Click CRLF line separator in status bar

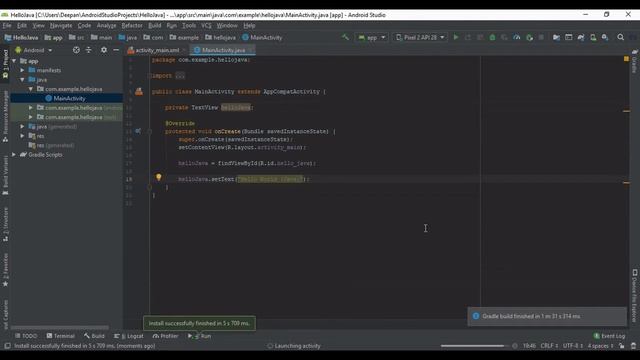pos(549,346)
